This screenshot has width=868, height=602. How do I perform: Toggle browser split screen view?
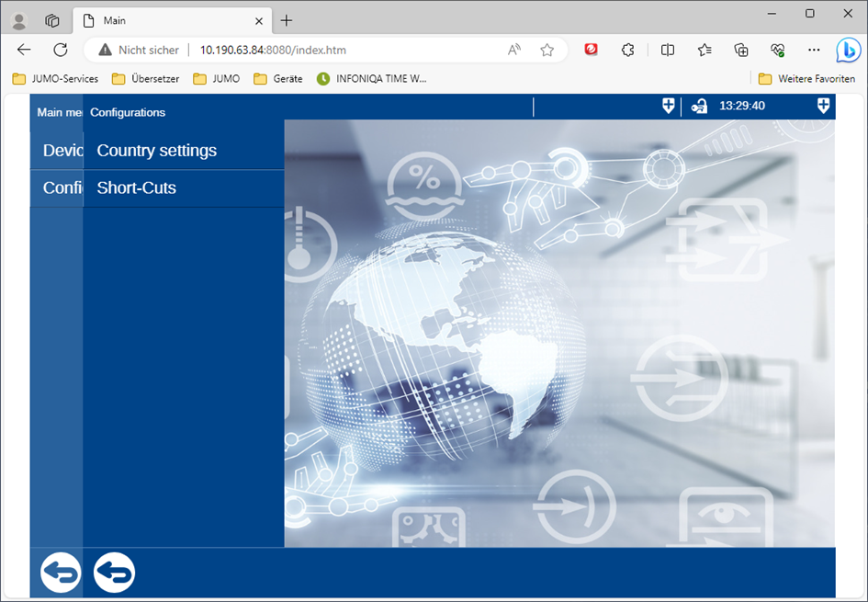(668, 50)
